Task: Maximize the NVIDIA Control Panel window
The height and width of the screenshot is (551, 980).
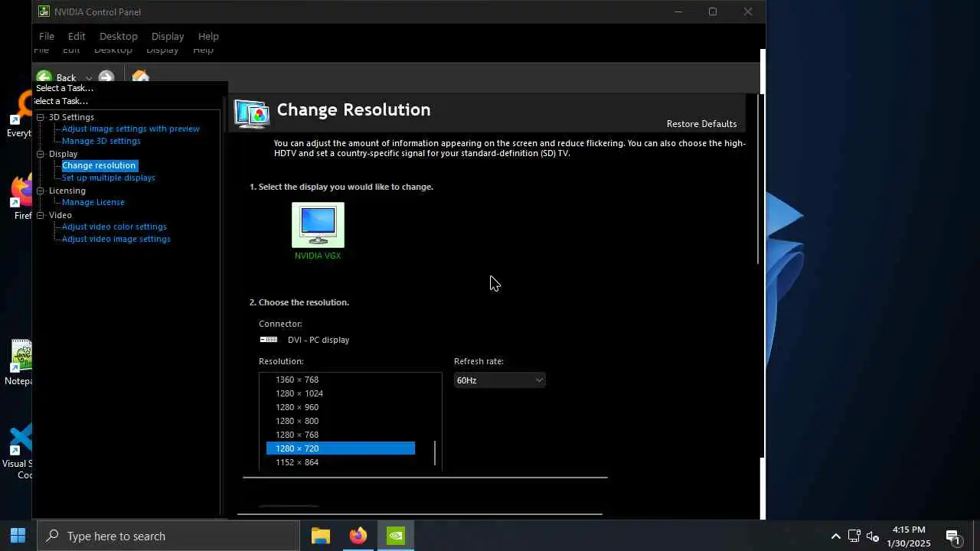Action: pyautogui.click(x=713, y=11)
